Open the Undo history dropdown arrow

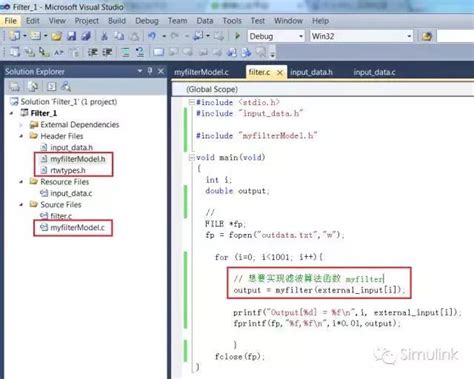tap(164, 36)
